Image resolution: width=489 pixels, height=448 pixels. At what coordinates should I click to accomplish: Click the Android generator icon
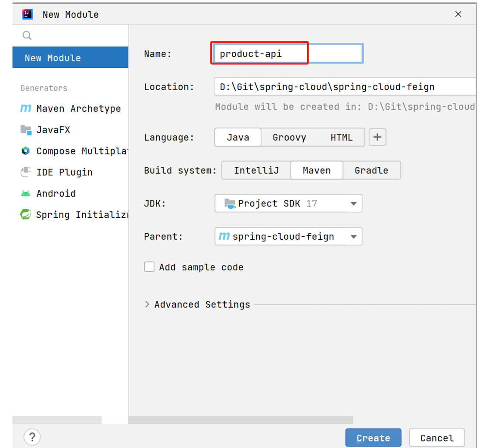(x=25, y=194)
